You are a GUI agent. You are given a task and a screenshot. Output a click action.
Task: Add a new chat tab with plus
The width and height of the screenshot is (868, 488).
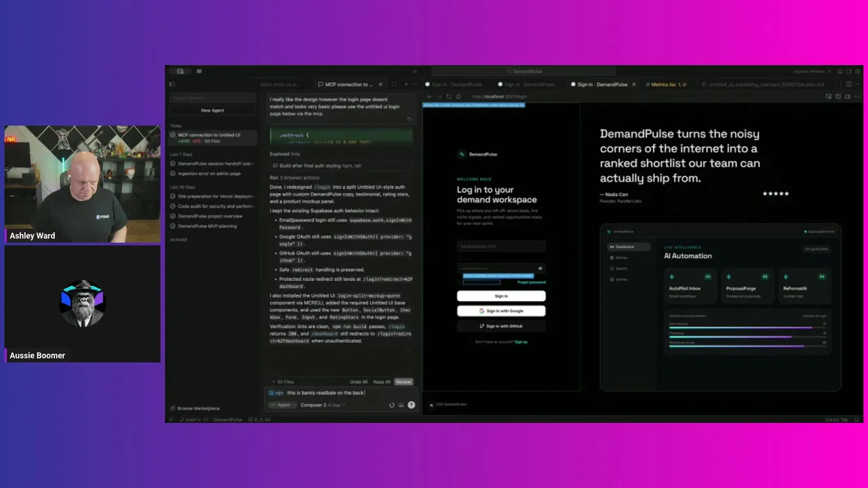pos(406,85)
